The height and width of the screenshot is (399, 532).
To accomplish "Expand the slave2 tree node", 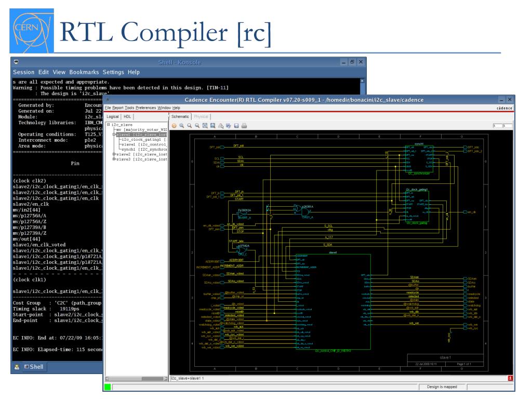I will pyautogui.click(x=114, y=154).
